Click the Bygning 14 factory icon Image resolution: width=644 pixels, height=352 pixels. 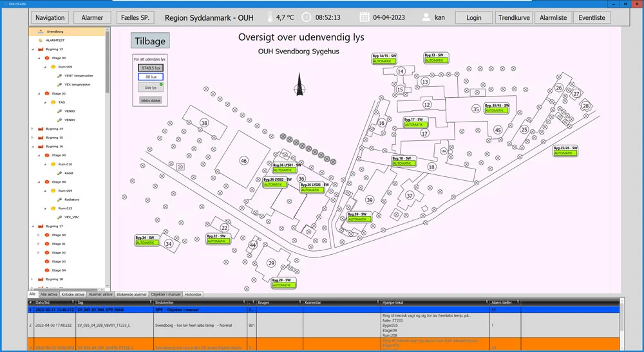click(x=41, y=129)
